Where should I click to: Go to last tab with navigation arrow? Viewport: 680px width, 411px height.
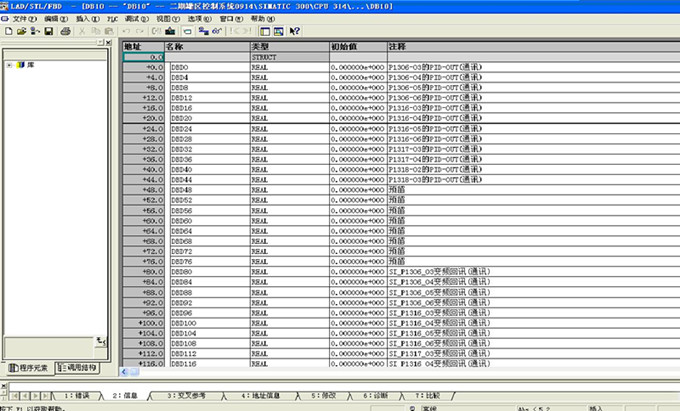(x=45, y=396)
